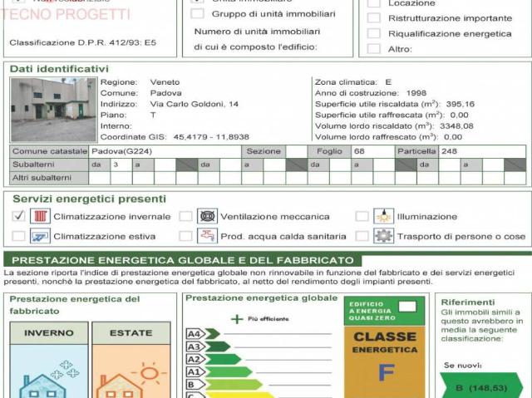This screenshot has height=398, width=532.
Task: Check the Gruppo di unità immobiliari box
Action: pos(197,14)
